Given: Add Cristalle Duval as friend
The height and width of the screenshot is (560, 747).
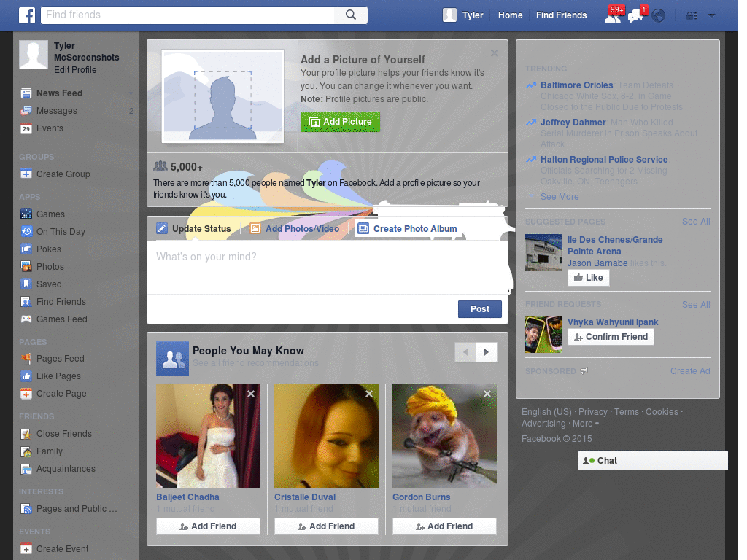Looking at the screenshot, I should pyautogui.click(x=326, y=526).
